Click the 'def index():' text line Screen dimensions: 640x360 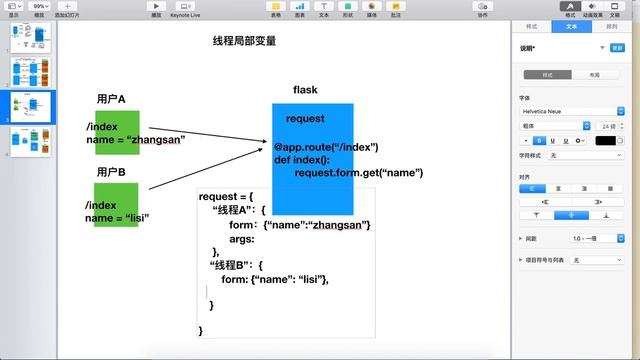click(302, 160)
